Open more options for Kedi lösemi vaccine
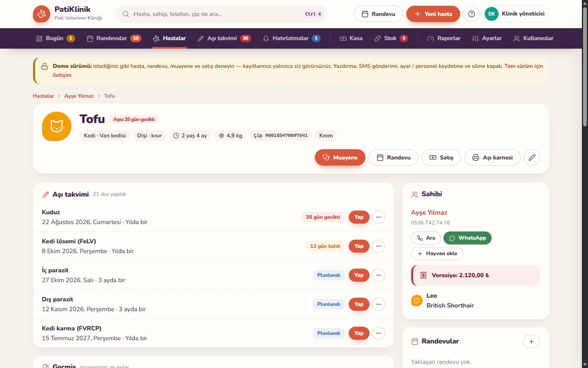Image resolution: width=588 pixels, height=368 pixels. [379, 246]
